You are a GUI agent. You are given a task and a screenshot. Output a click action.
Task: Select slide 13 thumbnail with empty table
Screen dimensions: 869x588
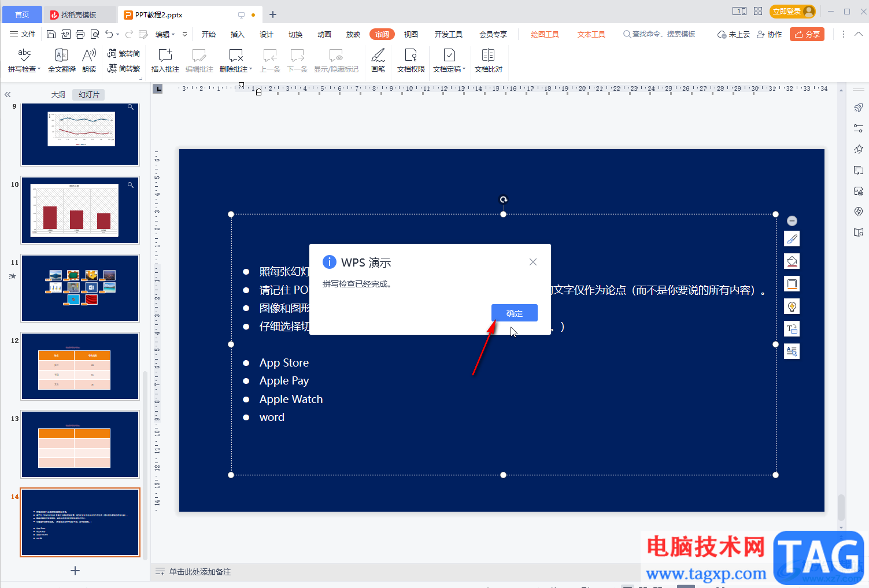(x=80, y=445)
